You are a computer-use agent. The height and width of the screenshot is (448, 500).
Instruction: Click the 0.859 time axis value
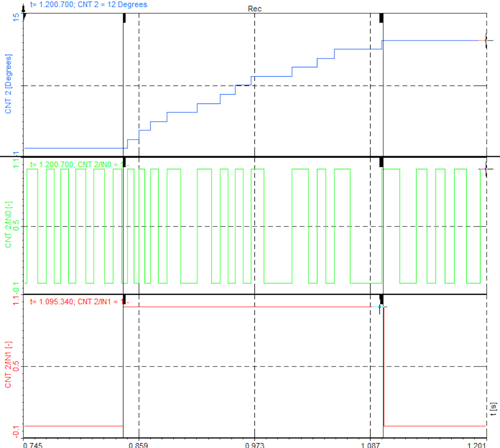click(138, 445)
